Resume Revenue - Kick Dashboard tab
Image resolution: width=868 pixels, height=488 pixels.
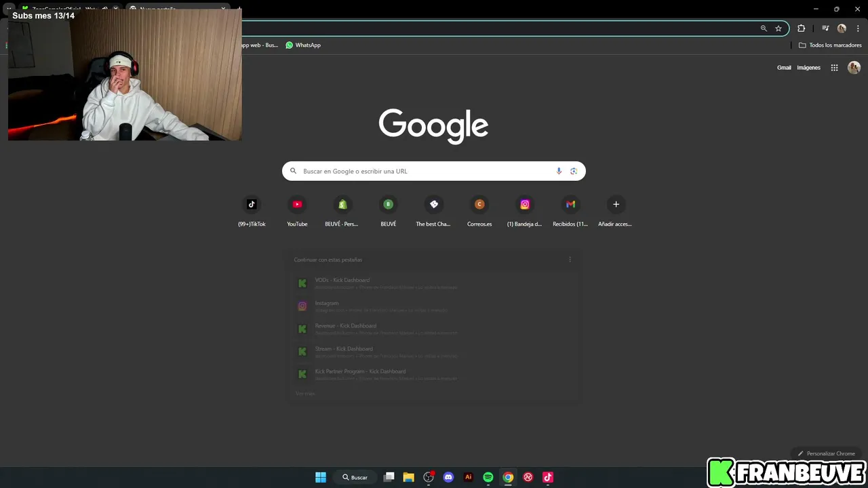click(x=434, y=329)
